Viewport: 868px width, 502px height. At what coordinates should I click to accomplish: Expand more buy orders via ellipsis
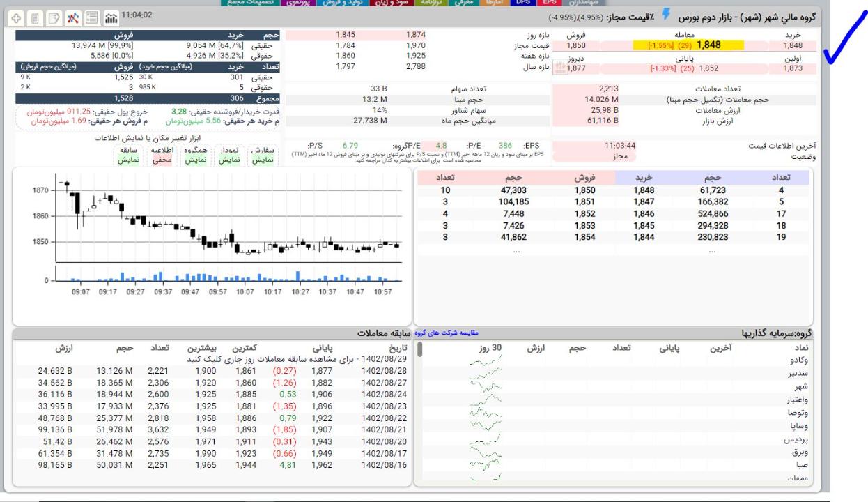712,251
